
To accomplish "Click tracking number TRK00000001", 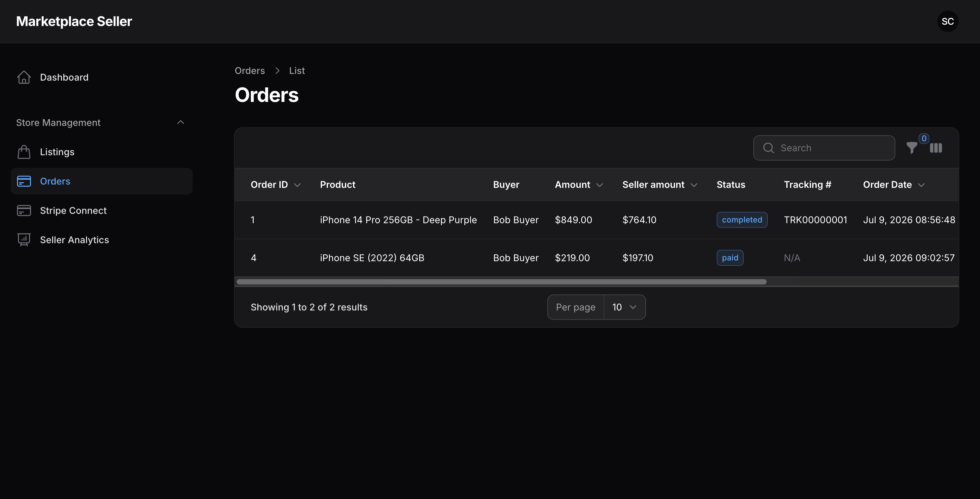I will point(815,220).
